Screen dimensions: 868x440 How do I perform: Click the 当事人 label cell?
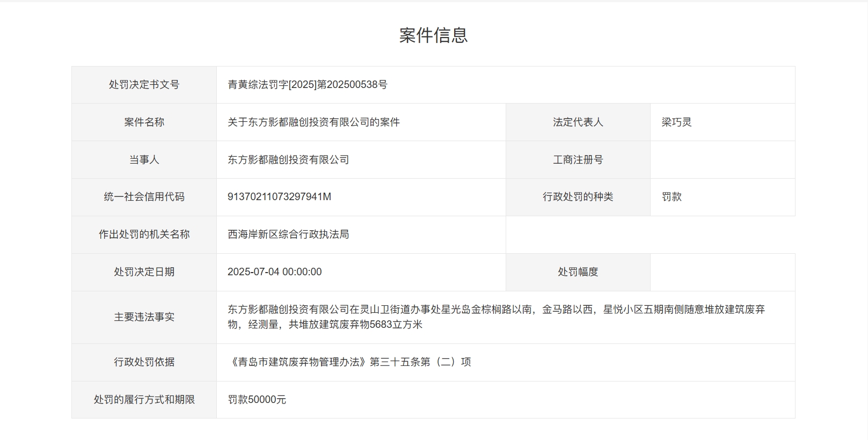coord(144,160)
